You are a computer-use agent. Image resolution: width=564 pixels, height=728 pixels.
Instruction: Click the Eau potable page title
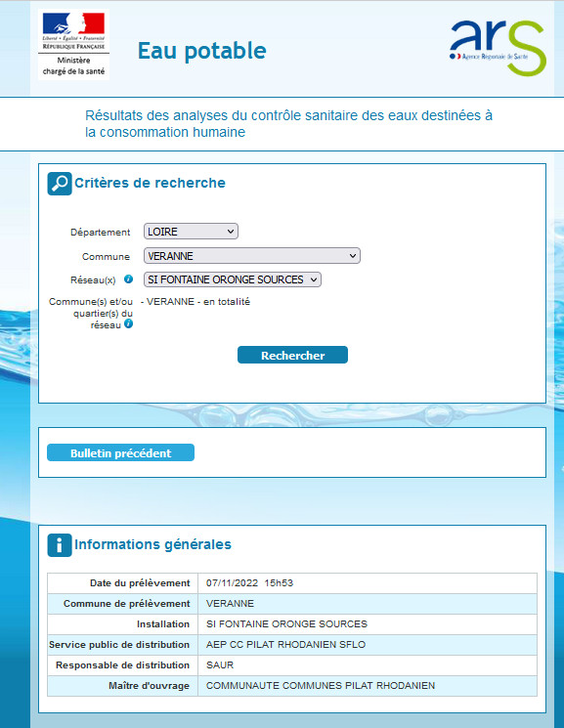click(201, 51)
